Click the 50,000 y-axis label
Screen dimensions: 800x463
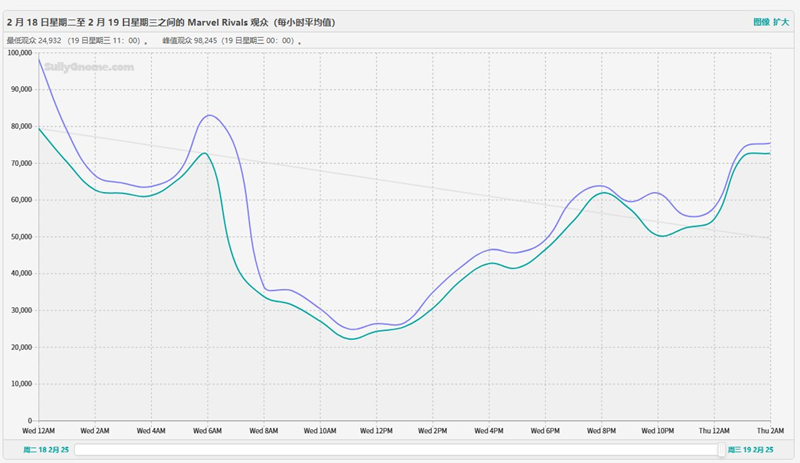point(20,237)
